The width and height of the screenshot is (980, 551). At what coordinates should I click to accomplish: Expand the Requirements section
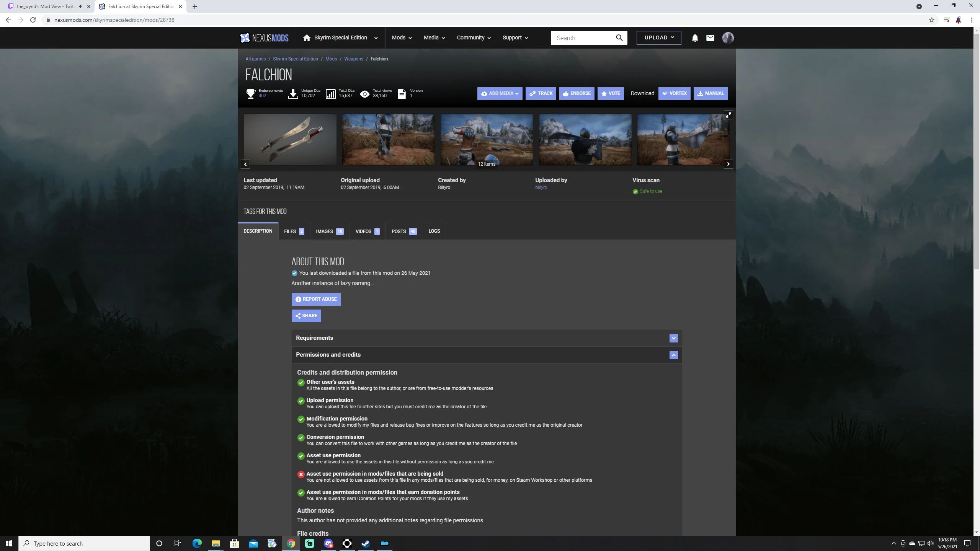pos(673,338)
